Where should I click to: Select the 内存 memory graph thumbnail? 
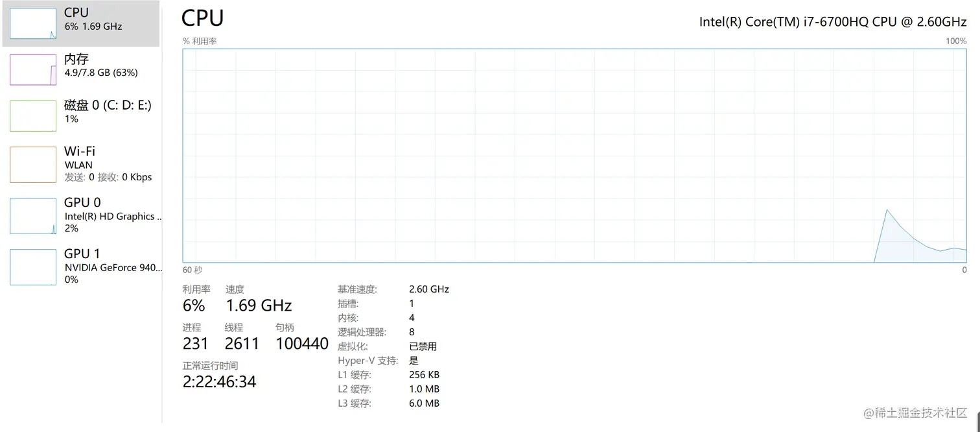coord(33,69)
